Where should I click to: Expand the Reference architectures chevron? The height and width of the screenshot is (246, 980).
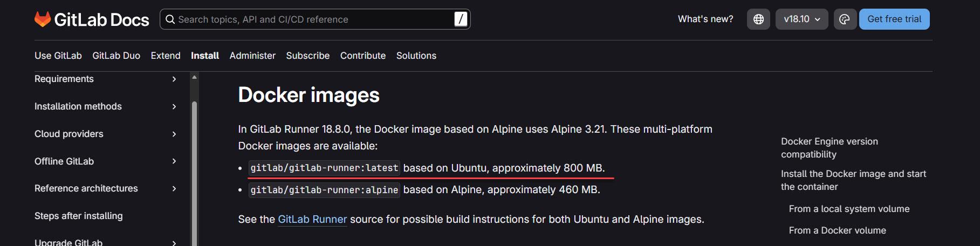(174, 188)
